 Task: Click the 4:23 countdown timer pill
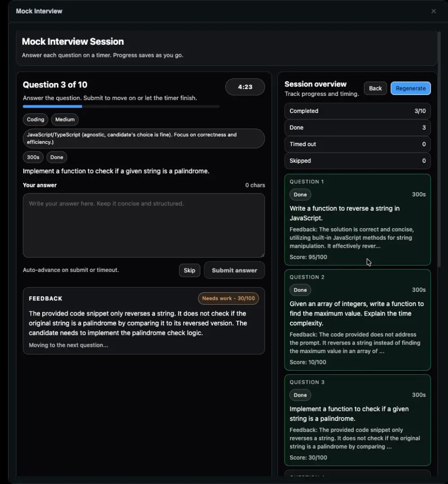[x=245, y=87]
